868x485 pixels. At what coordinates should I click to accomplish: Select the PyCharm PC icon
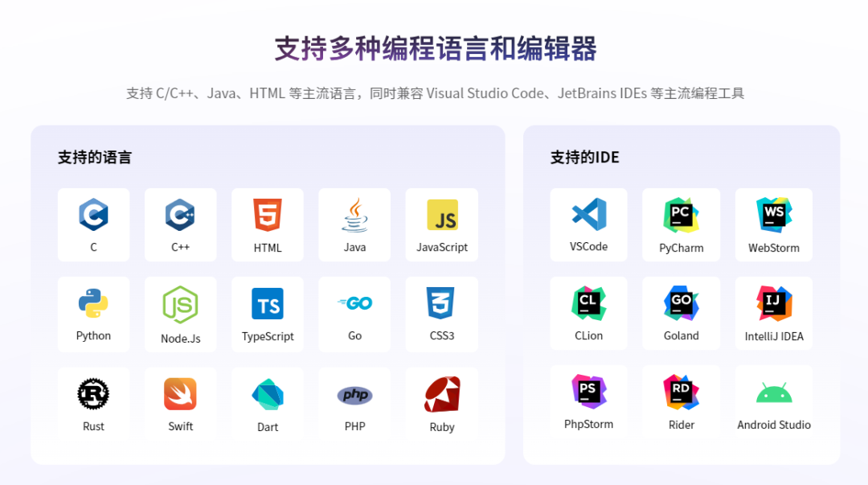pos(681,215)
